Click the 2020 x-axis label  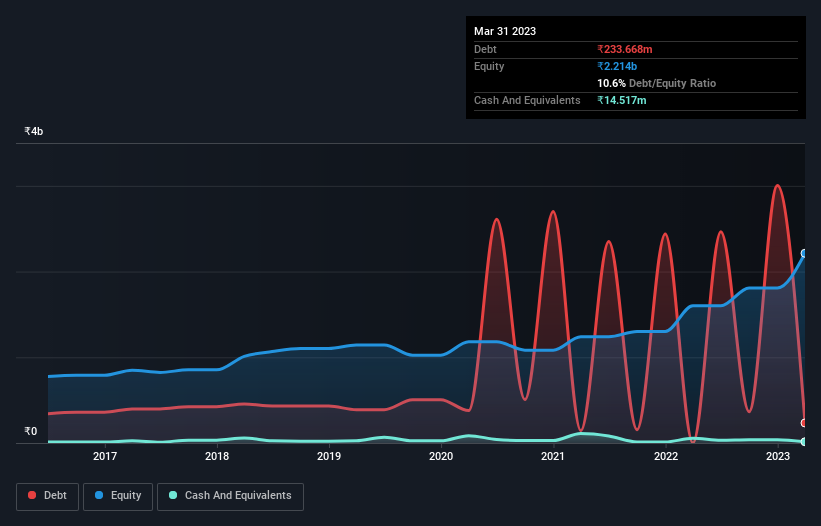(441, 456)
